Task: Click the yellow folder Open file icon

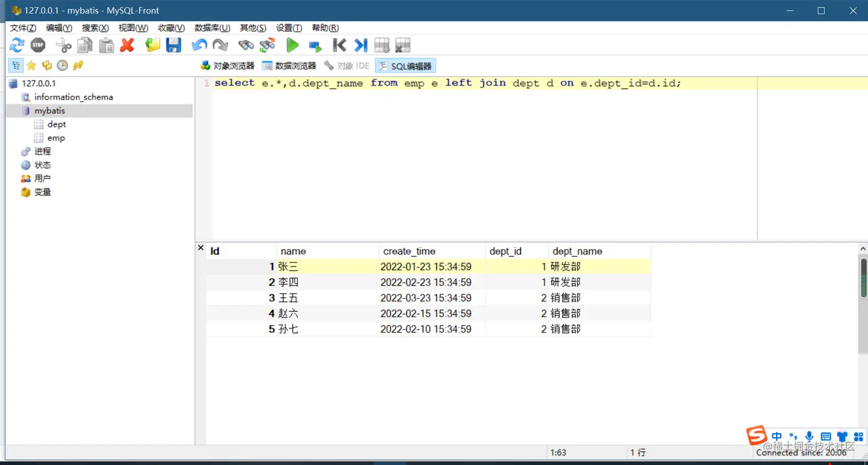Action: [153, 45]
